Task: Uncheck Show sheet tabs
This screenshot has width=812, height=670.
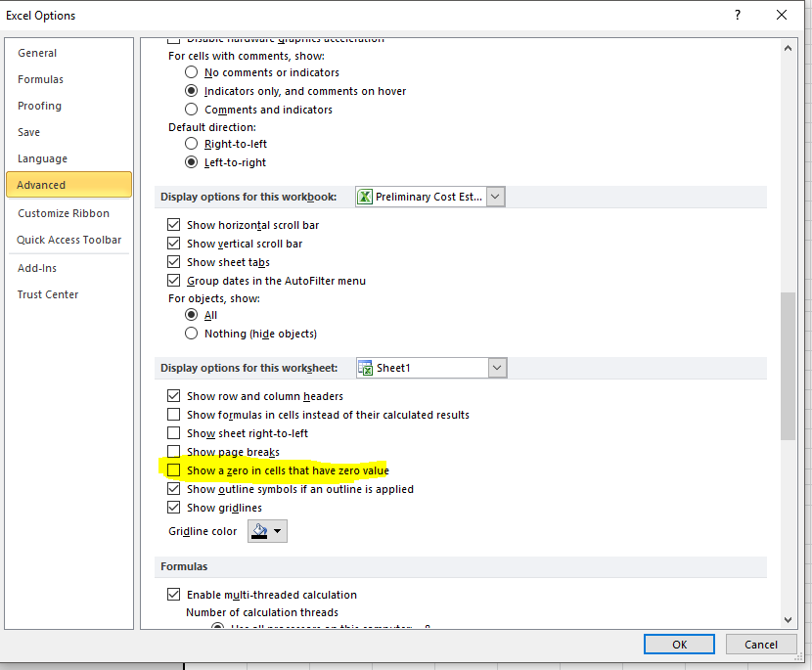Action: (173, 262)
